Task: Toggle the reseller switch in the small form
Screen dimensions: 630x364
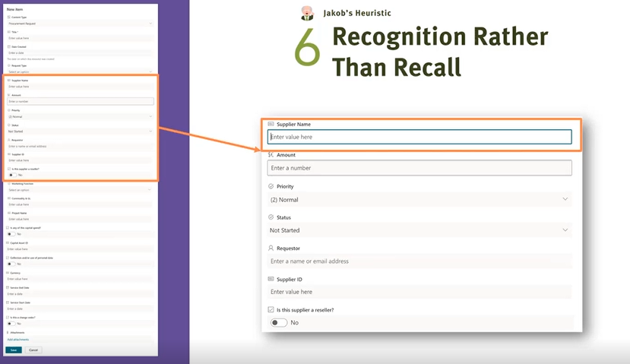Action: point(12,176)
